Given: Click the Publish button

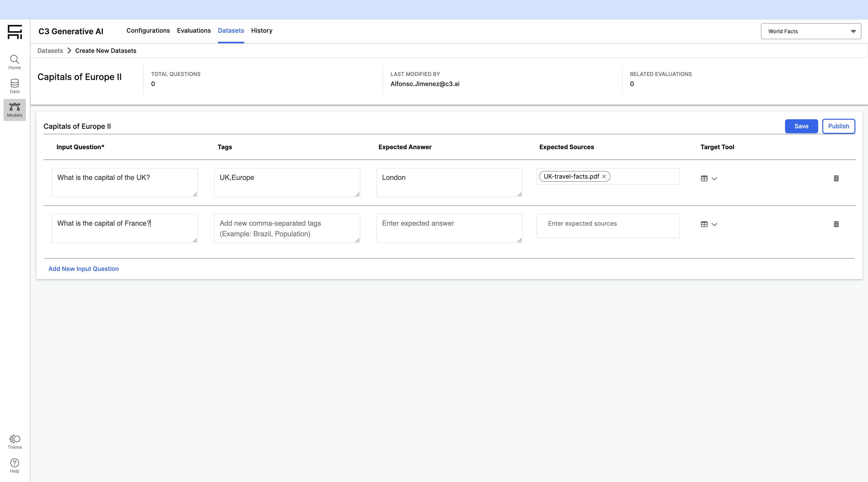Looking at the screenshot, I should click(x=838, y=126).
